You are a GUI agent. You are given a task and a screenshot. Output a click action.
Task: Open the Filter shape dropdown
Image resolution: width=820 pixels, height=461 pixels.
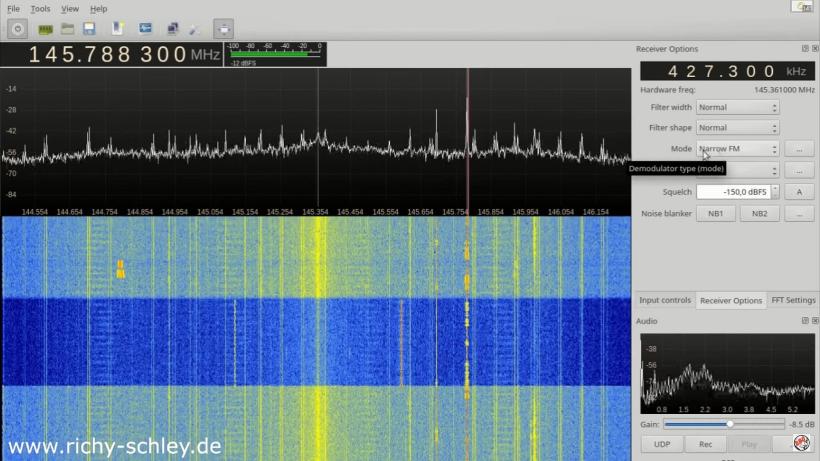[x=737, y=128]
